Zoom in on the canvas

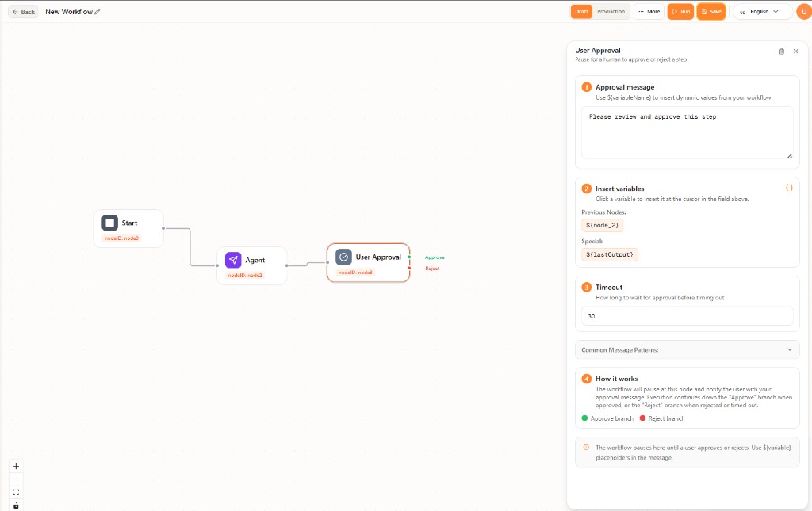pyautogui.click(x=16, y=466)
